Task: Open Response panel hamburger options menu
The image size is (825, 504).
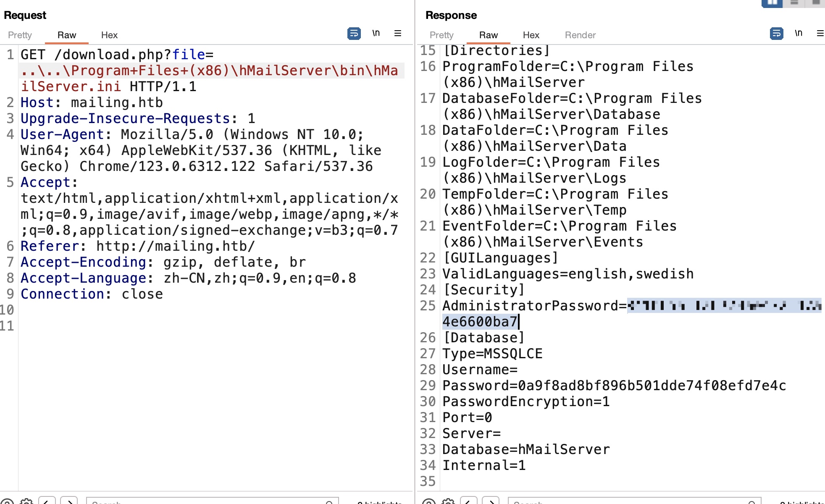Action: tap(820, 33)
